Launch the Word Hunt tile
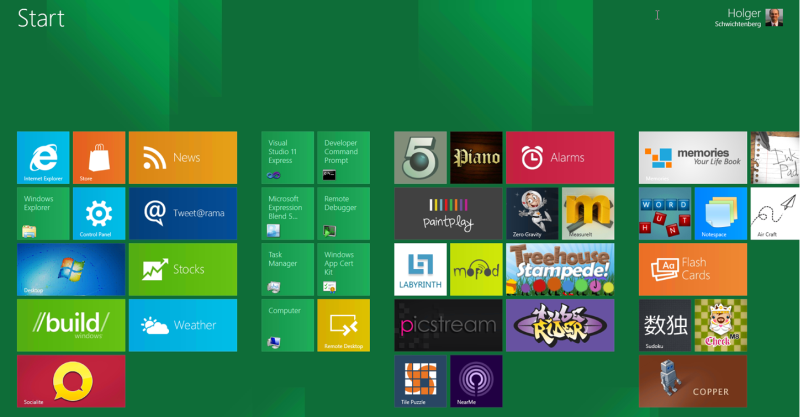800x417 pixels. [665, 213]
